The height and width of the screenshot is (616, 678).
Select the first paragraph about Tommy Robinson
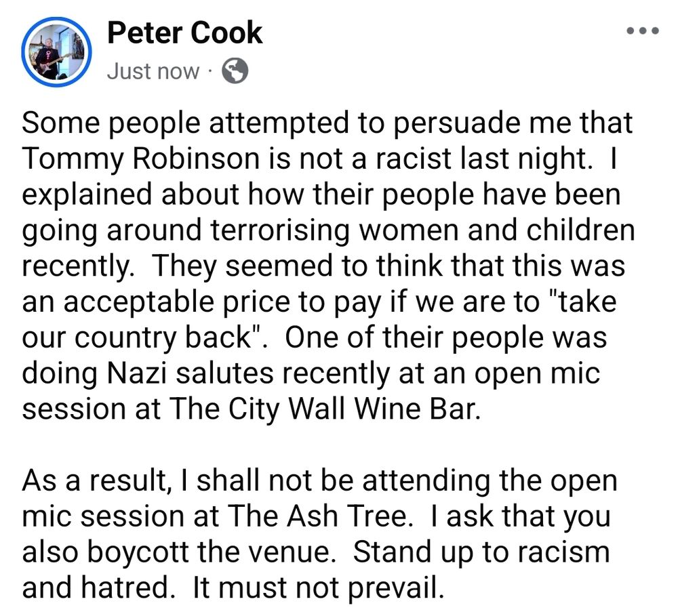pos(328,266)
